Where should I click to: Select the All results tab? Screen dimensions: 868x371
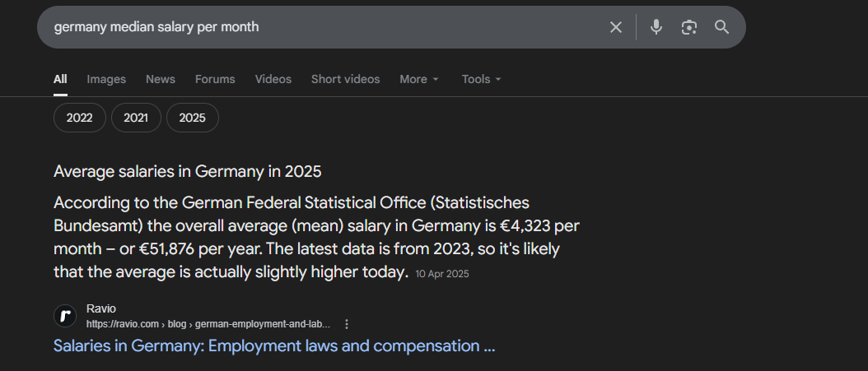pos(60,79)
